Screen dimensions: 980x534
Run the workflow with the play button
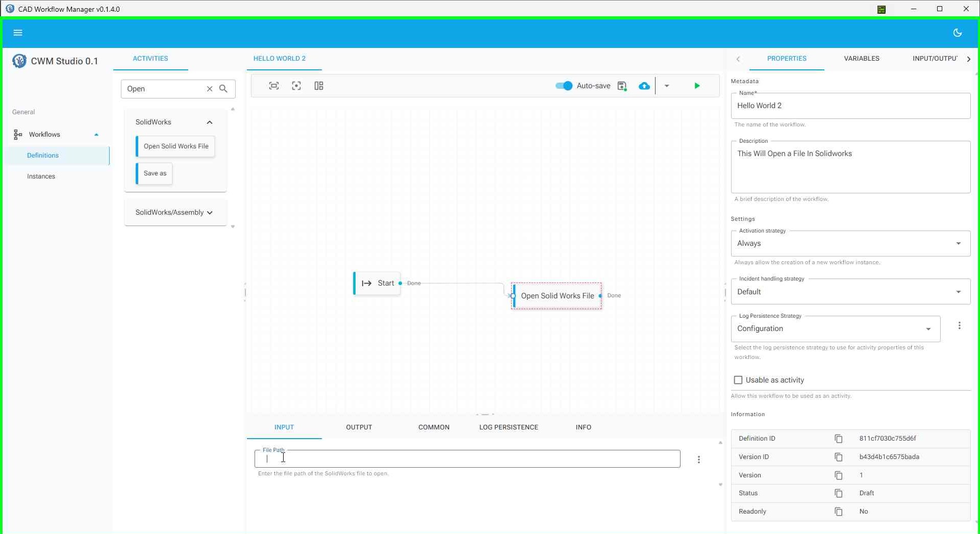coord(697,86)
